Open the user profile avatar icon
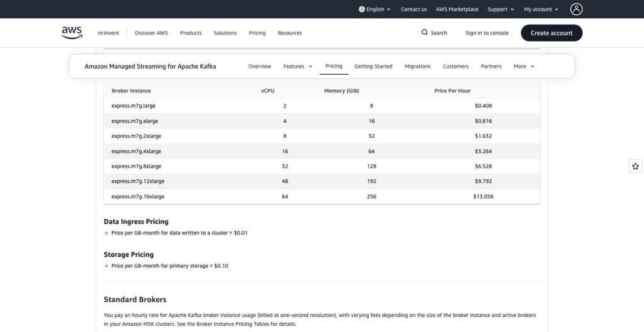644x332 pixels. 576,9
